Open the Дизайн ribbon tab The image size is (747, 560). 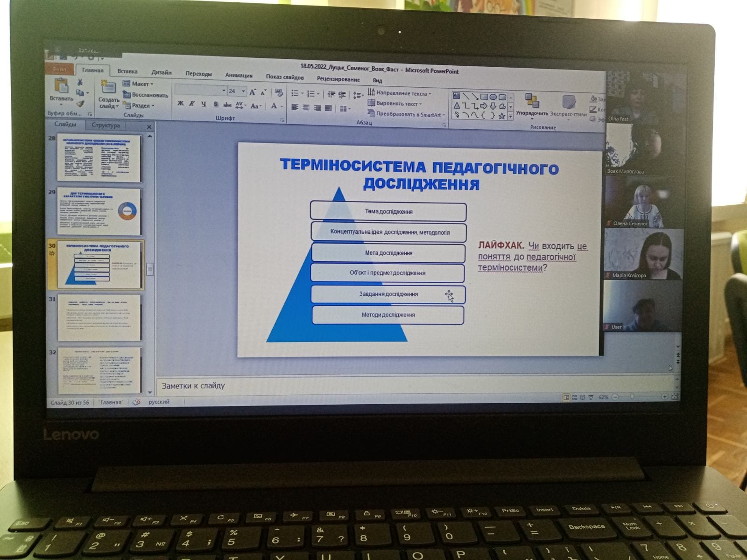pyautogui.click(x=162, y=72)
